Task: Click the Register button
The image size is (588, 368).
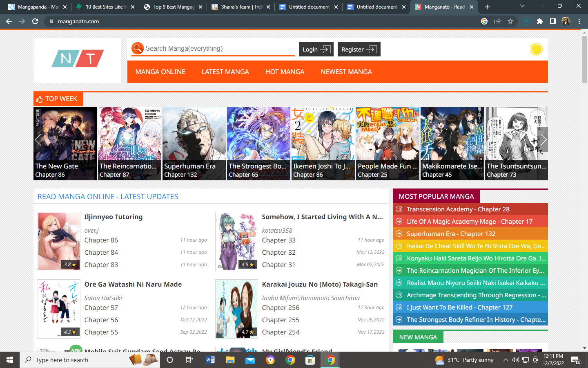Action: [x=359, y=49]
